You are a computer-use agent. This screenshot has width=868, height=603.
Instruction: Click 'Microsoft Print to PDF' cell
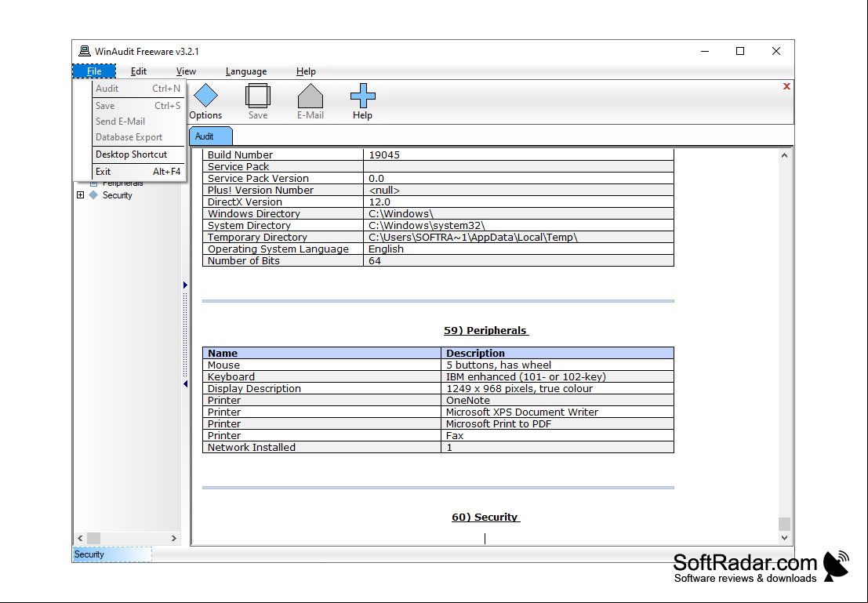coord(557,424)
